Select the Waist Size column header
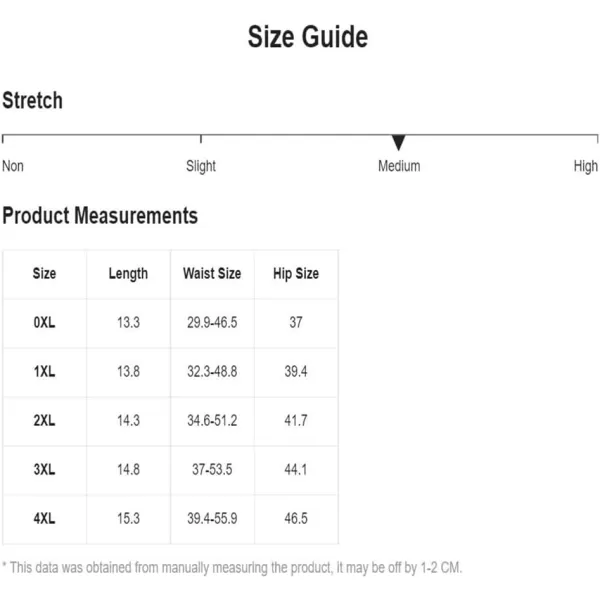 coord(212,274)
